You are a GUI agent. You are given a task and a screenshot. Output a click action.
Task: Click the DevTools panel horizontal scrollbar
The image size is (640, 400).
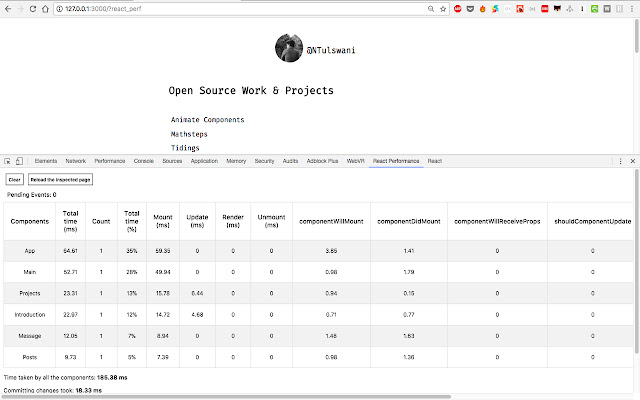click(227, 397)
